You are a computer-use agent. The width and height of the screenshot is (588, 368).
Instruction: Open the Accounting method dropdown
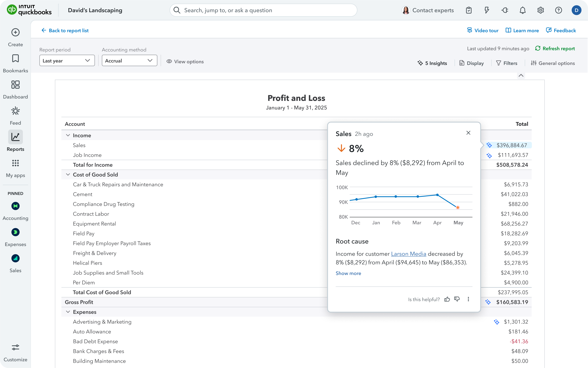tap(129, 61)
